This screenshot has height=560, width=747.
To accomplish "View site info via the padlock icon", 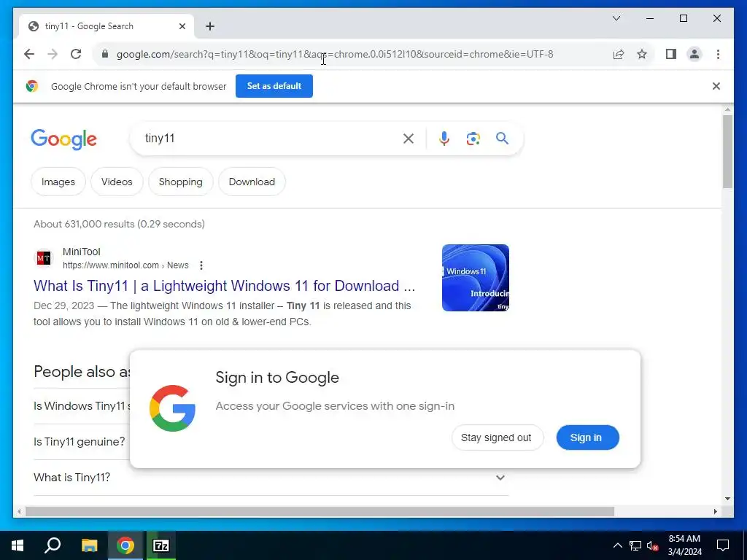I will click(105, 54).
